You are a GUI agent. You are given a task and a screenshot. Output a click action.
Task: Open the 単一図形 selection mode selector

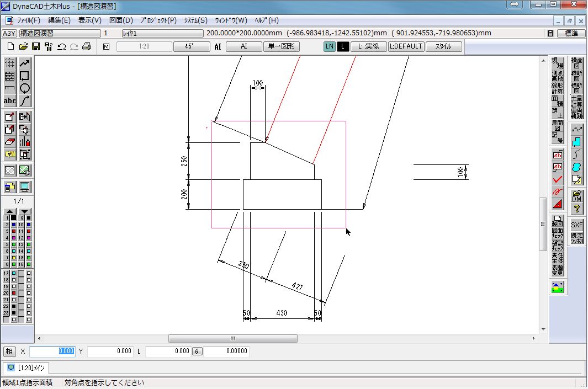pos(281,46)
